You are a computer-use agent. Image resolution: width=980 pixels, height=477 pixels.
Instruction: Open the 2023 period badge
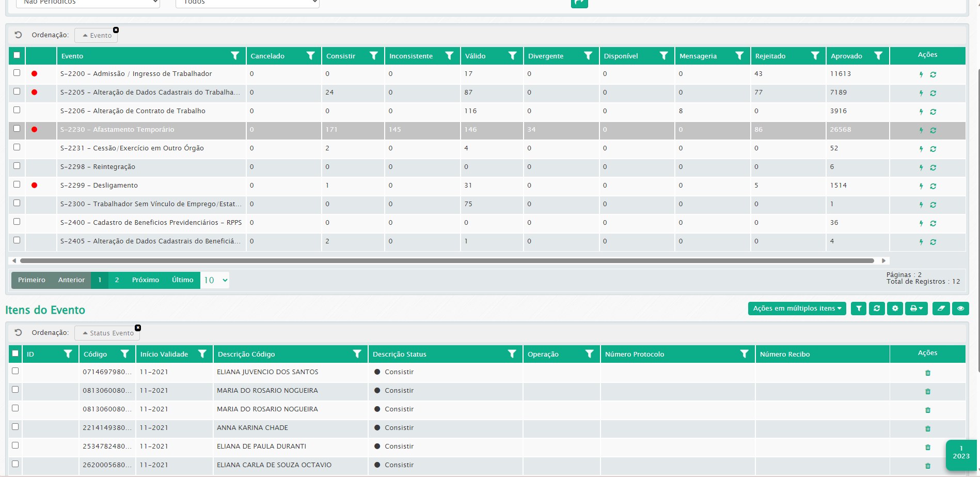coord(961,455)
